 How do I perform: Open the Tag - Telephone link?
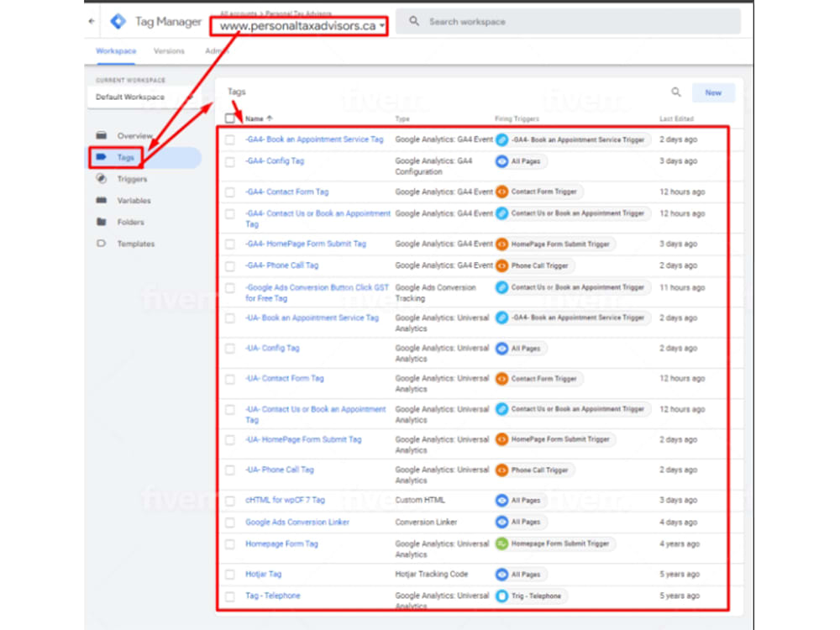coord(273,596)
